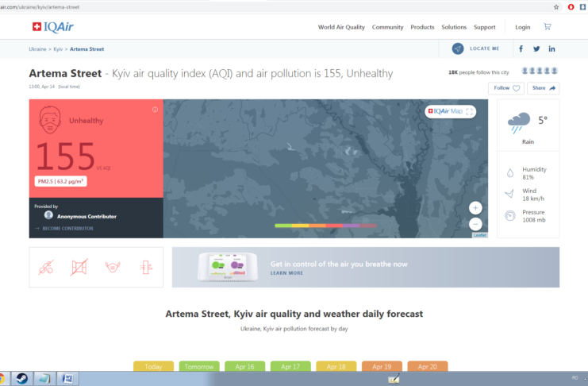The height and width of the screenshot is (386, 588).
Task: Go to Ukraine breadcrumb
Action: point(37,49)
